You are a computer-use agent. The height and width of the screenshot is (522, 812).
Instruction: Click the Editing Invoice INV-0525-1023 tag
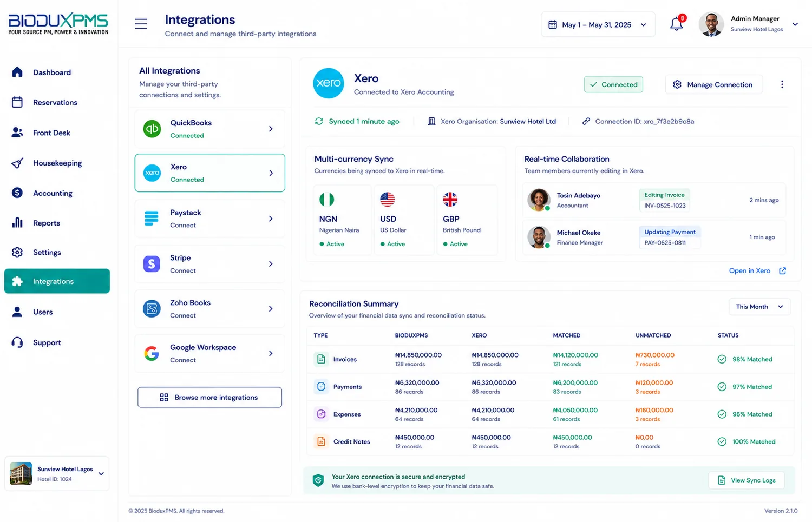(664, 200)
